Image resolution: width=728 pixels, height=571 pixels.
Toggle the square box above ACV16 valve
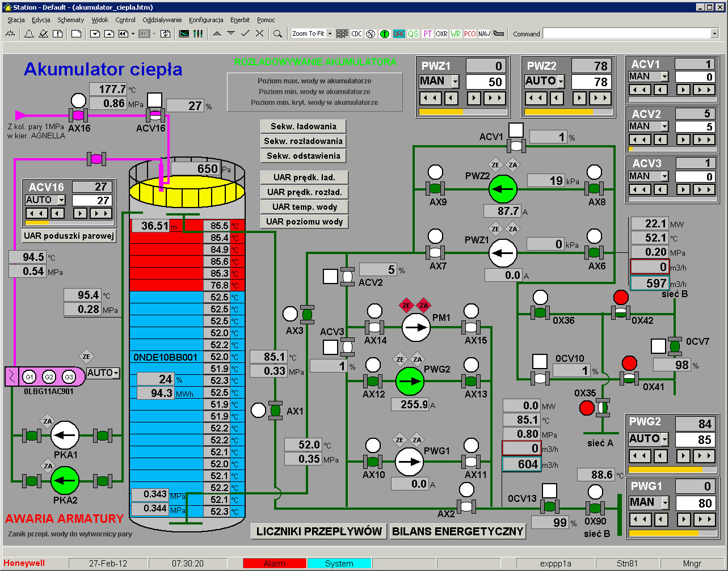(154, 101)
